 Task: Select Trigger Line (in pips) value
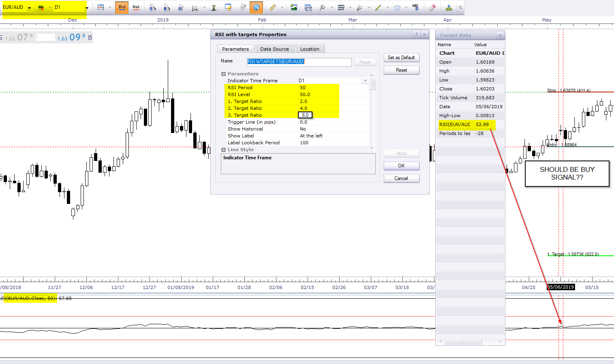(304, 122)
